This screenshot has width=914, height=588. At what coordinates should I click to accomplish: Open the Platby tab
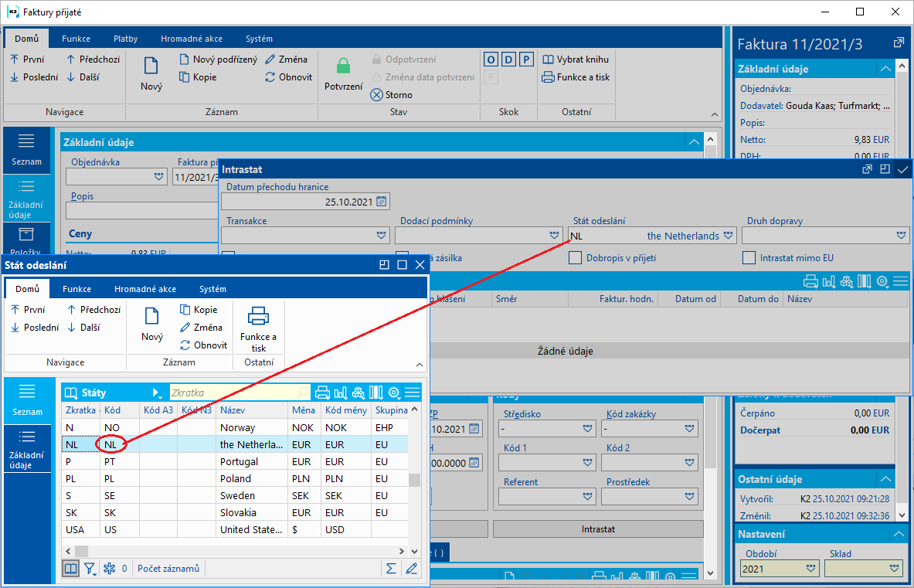click(x=125, y=39)
